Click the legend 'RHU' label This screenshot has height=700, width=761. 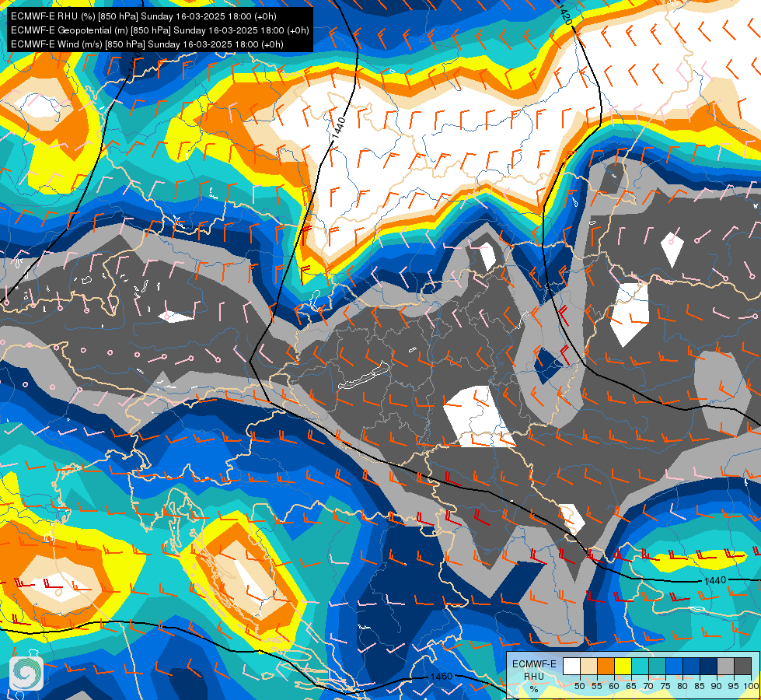pyautogui.click(x=534, y=676)
